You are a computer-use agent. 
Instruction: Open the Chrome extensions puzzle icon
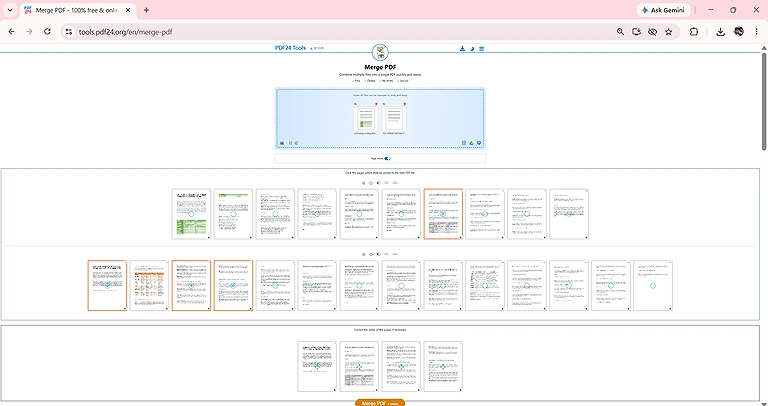[694, 32]
